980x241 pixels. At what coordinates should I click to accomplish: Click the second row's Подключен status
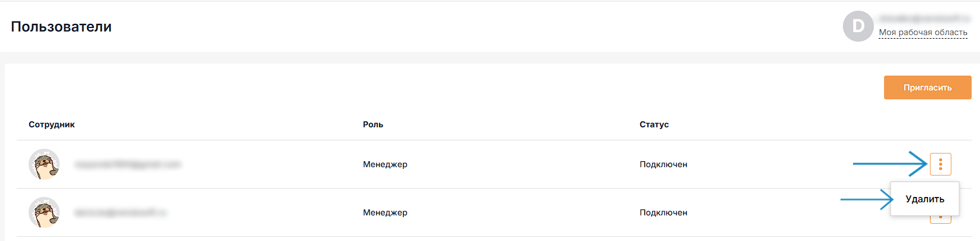[663, 212]
